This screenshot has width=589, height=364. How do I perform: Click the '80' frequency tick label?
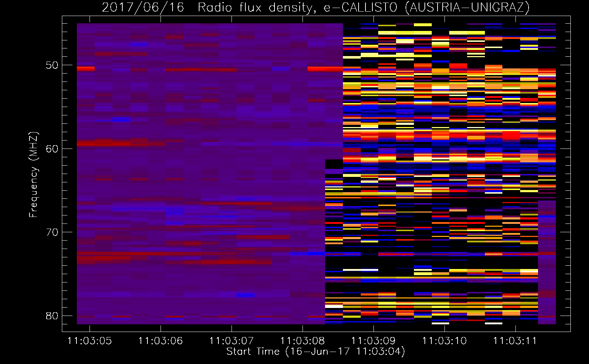point(52,316)
